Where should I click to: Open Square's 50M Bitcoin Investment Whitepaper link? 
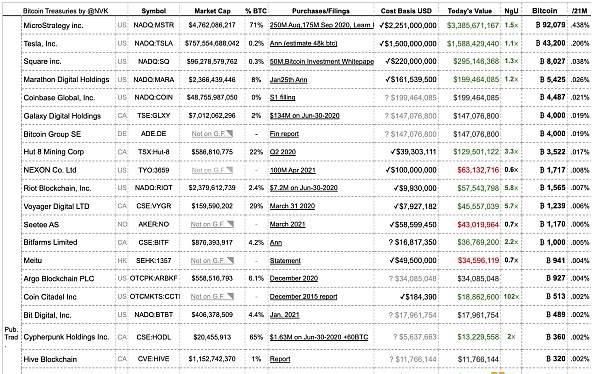(321, 61)
